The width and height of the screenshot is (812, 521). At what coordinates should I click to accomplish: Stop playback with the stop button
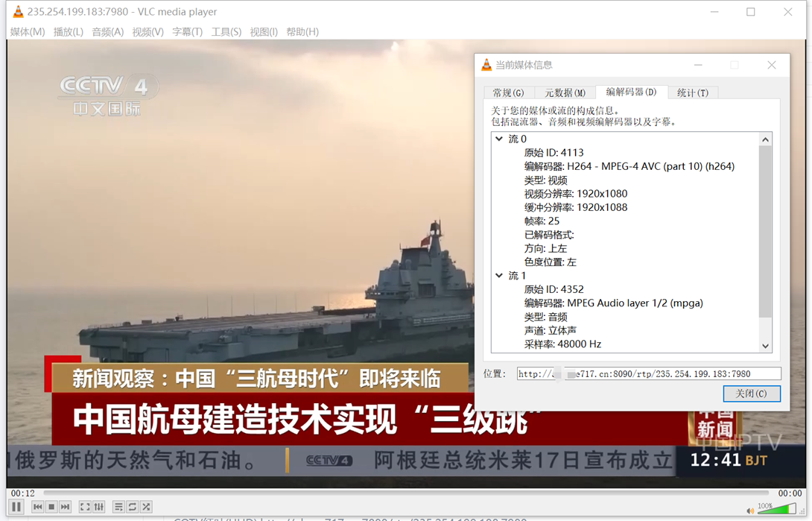(51, 507)
